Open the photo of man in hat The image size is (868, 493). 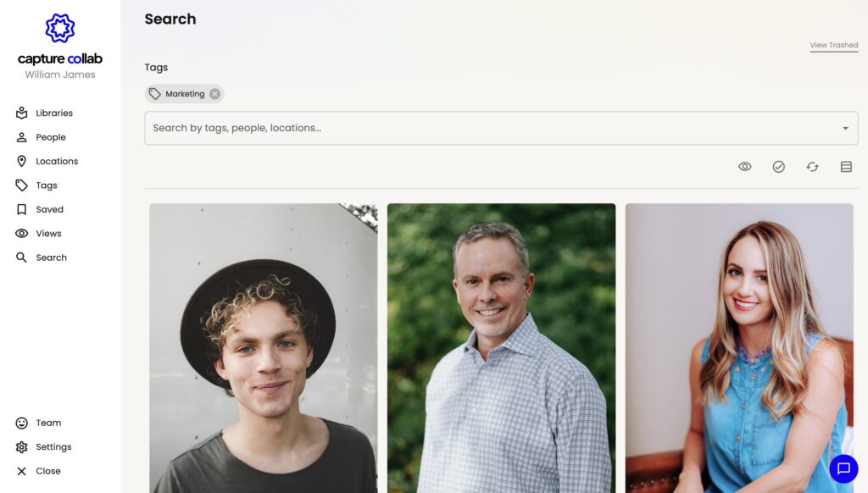pos(264,348)
